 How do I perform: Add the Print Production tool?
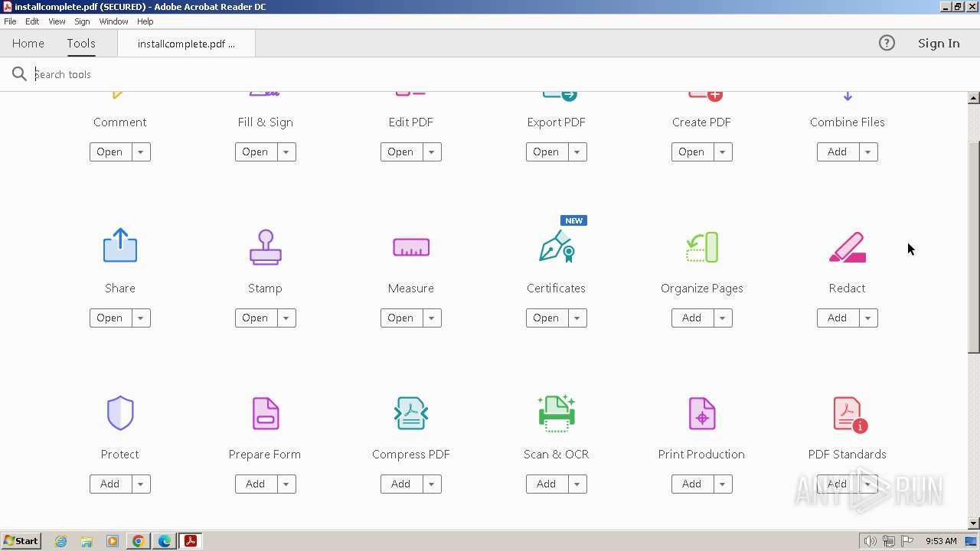coord(692,484)
